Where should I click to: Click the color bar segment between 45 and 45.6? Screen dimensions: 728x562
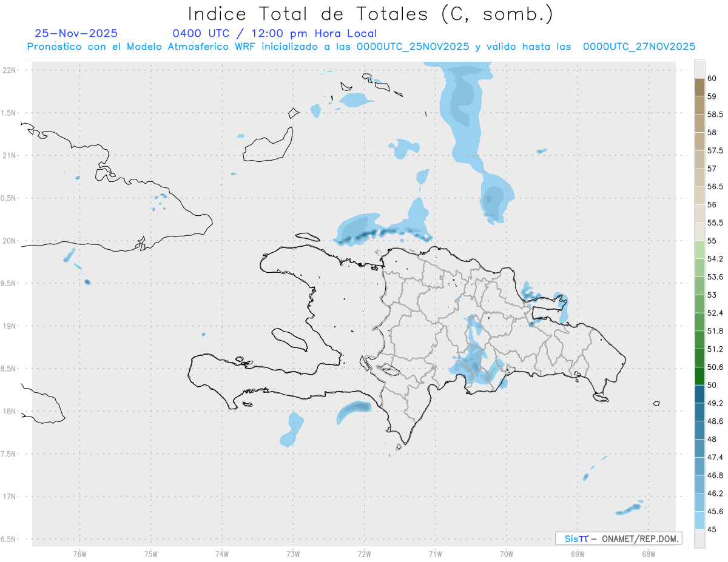(x=699, y=520)
